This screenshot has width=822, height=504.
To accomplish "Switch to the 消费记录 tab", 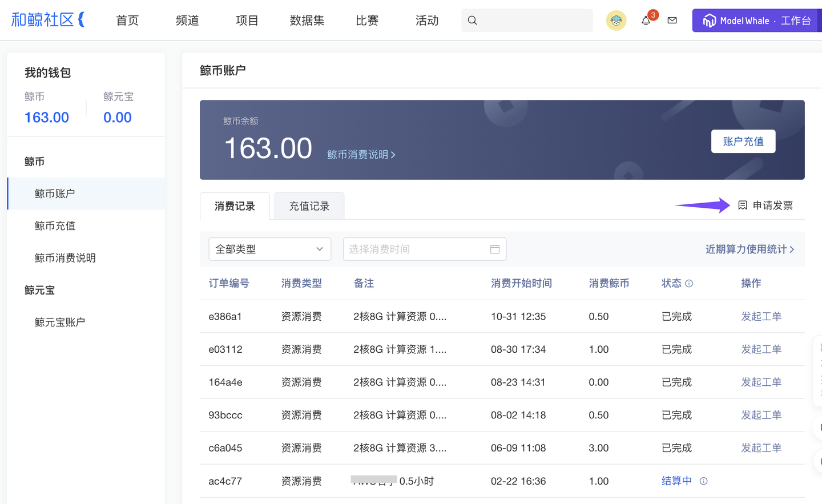I will (x=235, y=206).
